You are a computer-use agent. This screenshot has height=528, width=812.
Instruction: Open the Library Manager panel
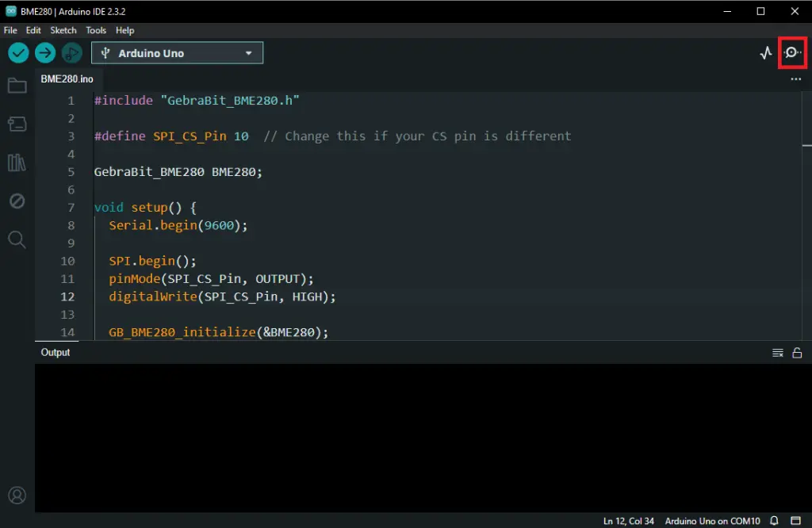(x=17, y=163)
